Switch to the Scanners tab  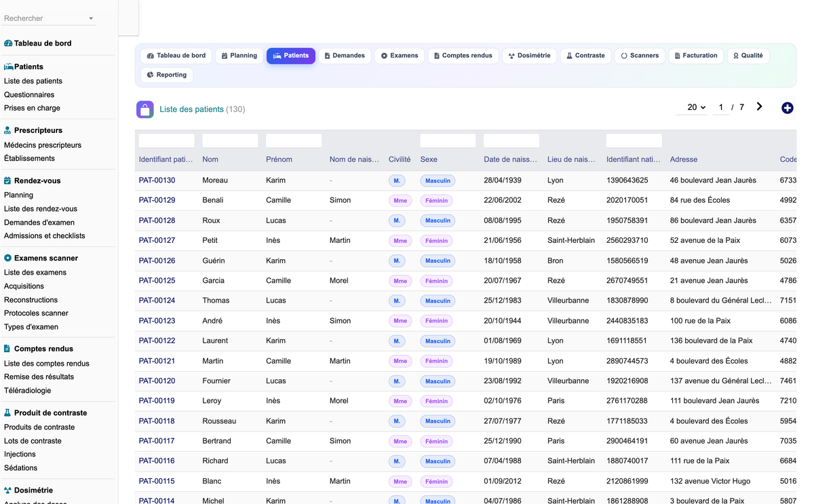(640, 56)
